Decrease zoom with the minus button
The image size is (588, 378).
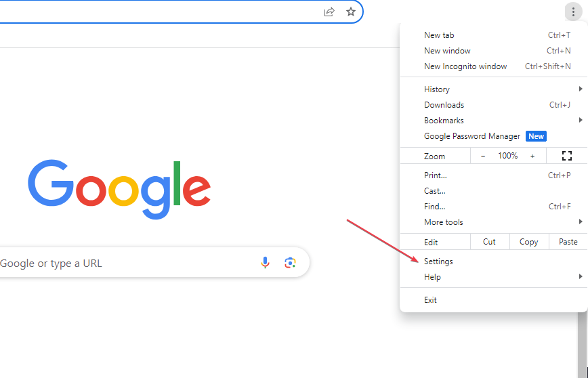pos(483,156)
